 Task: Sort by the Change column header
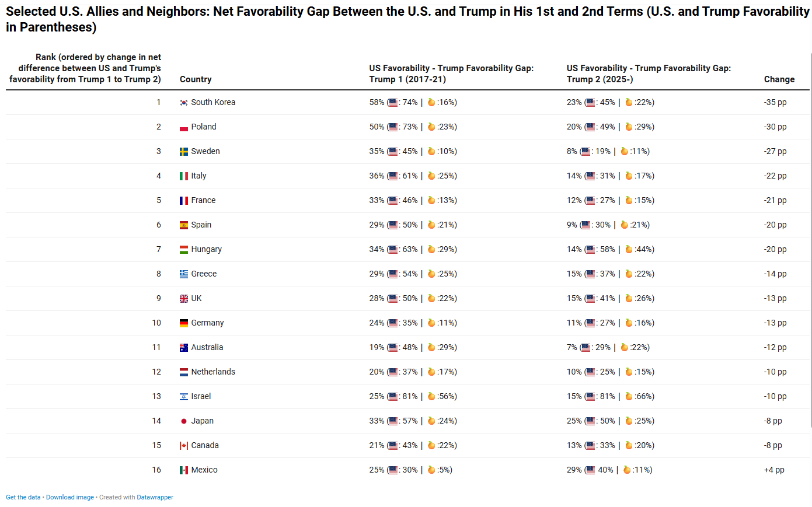coord(779,79)
